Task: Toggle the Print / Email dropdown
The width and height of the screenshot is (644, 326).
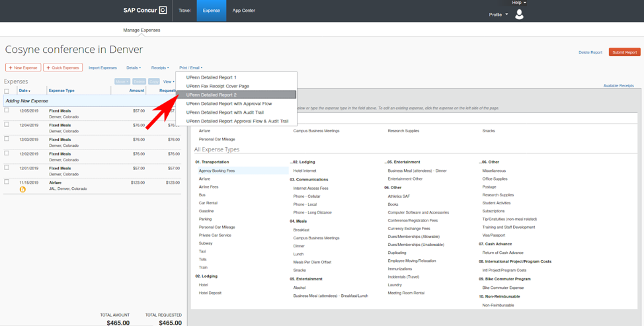Action: click(x=190, y=67)
